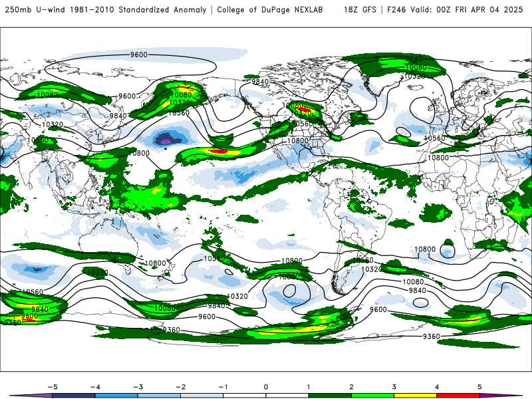Click the '5' colorbar tick label
Viewport: 532px width, 399px height.
(479, 387)
